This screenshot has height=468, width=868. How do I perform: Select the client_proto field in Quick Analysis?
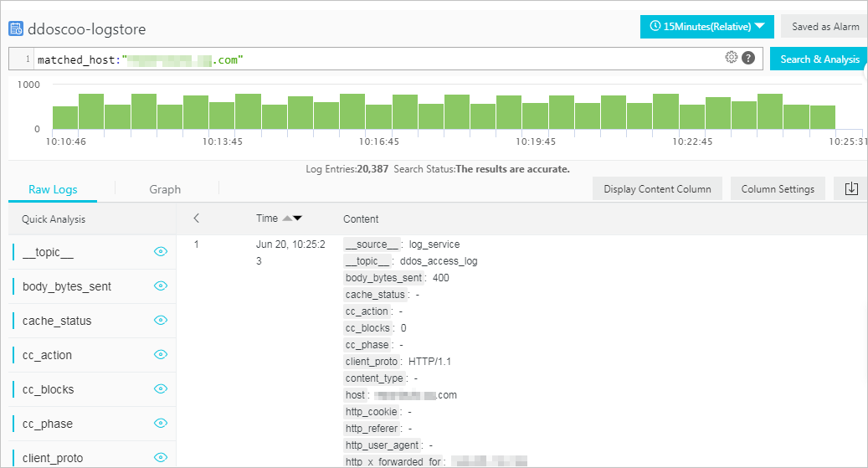pyautogui.click(x=53, y=459)
